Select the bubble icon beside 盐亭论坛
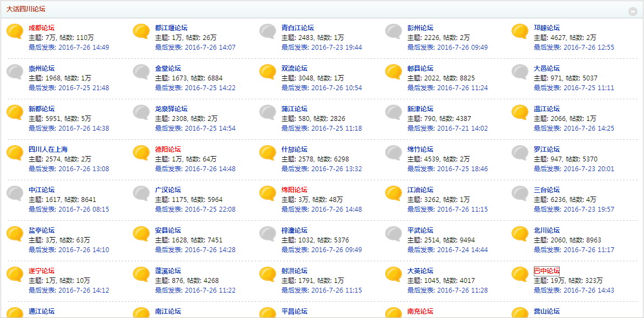This screenshot has width=644, height=318. click(x=15, y=234)
